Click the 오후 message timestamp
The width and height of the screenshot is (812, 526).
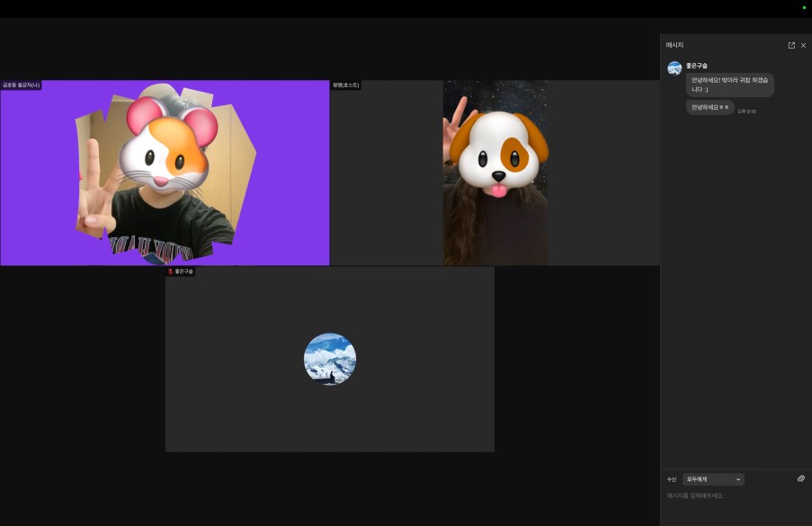[746, 111]
